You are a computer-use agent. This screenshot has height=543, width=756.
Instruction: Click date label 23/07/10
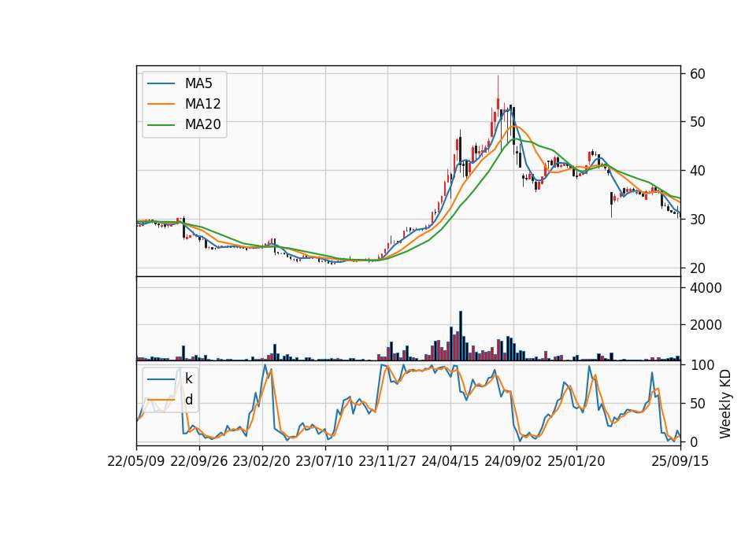tap(324, 461)
